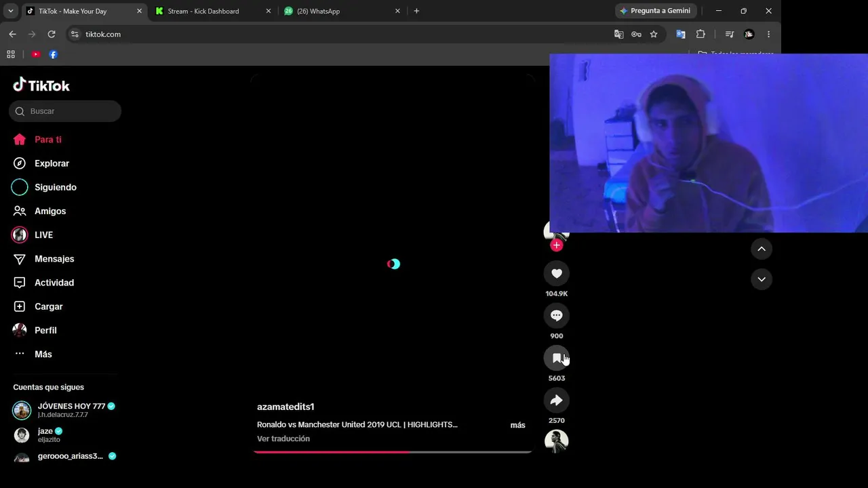Reload the TikTok page

52,34
